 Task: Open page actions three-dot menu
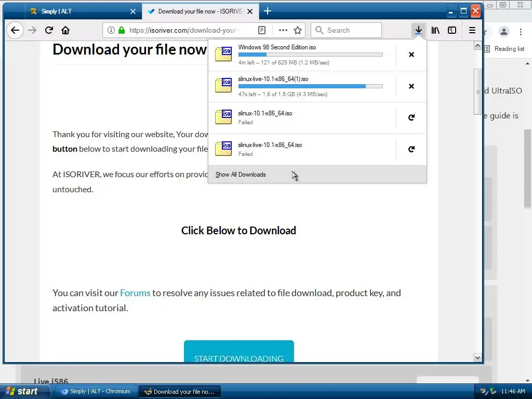click(x=283, y=30)
